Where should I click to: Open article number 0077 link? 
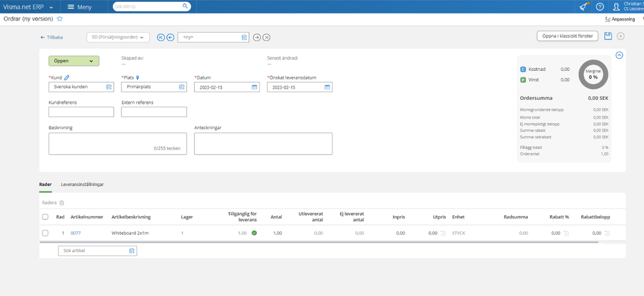[x=75, y=233]
